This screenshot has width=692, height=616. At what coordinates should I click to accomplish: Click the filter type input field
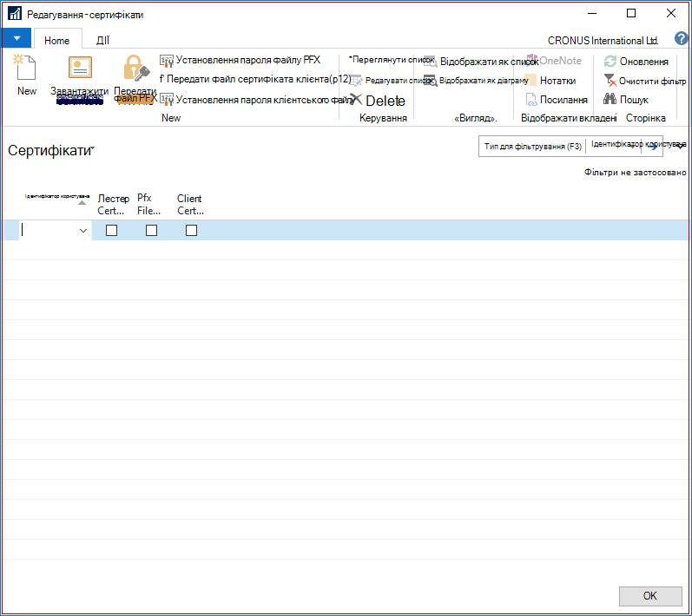[533, 146]
